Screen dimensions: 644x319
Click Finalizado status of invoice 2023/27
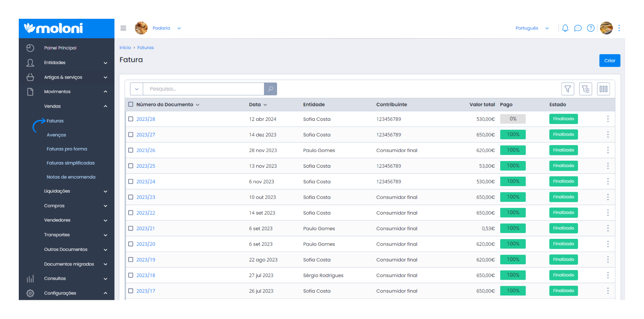pos(563,135)
